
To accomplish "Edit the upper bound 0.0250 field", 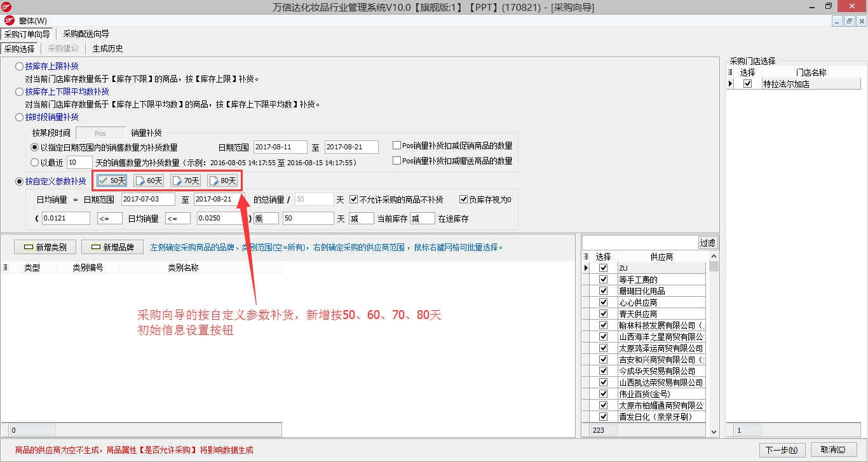I will click(221, 219).
